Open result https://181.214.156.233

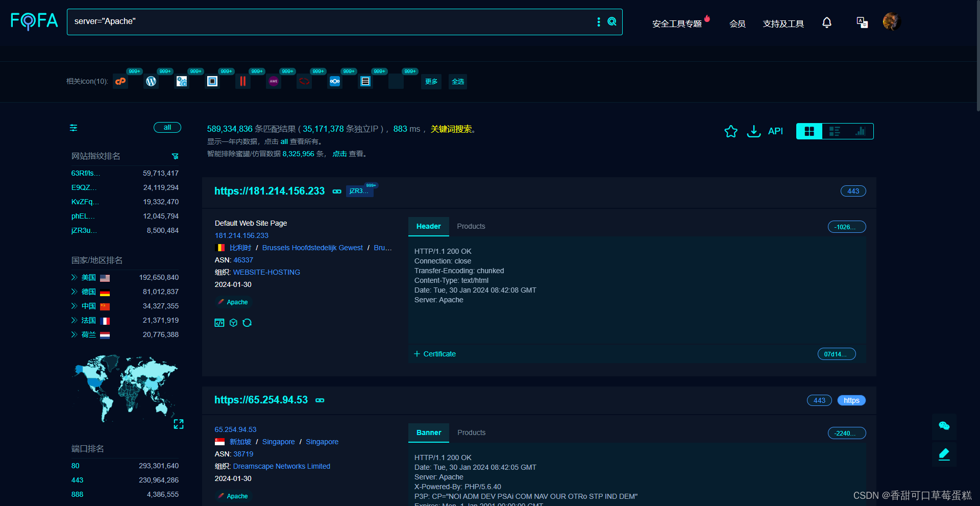(269, 191)
